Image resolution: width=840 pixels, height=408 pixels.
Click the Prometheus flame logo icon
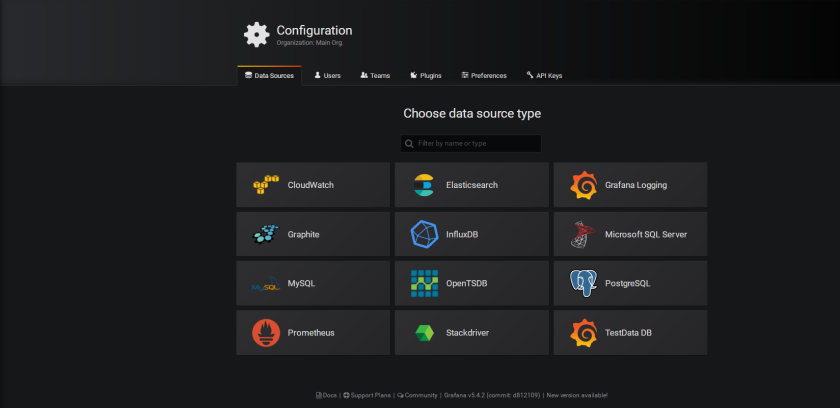tap(266, 333)
